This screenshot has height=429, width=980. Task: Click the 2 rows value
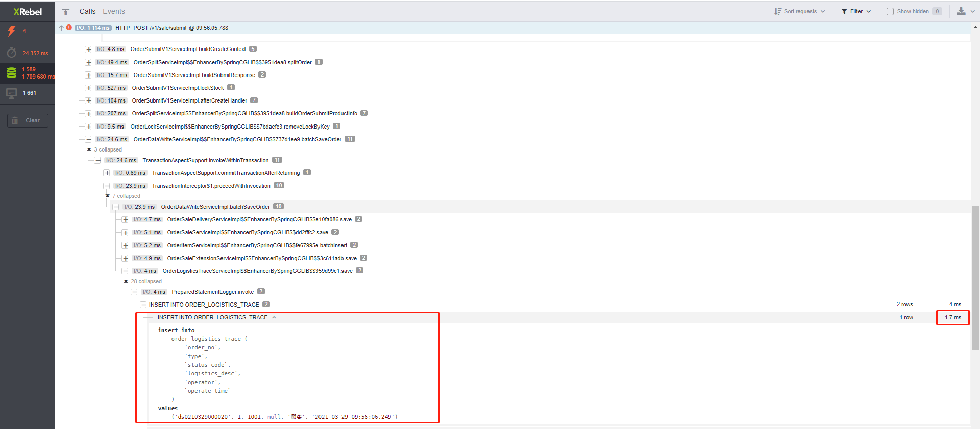pyautogui.click(x=904, y=304)
